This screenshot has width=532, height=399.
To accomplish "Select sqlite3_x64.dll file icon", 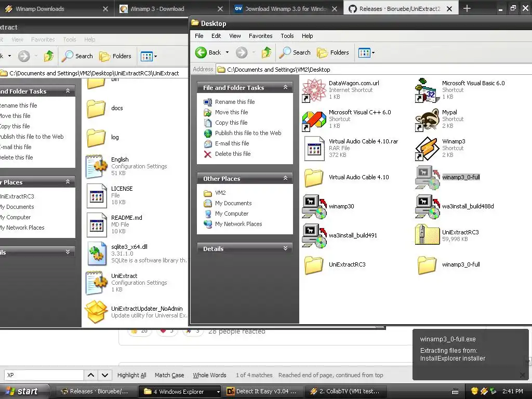I will [x=97, y=254].
